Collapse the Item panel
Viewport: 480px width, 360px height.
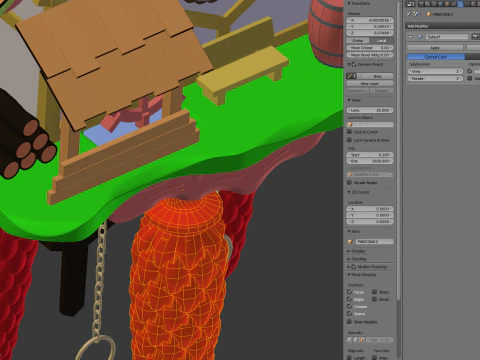tap(349, 231)
